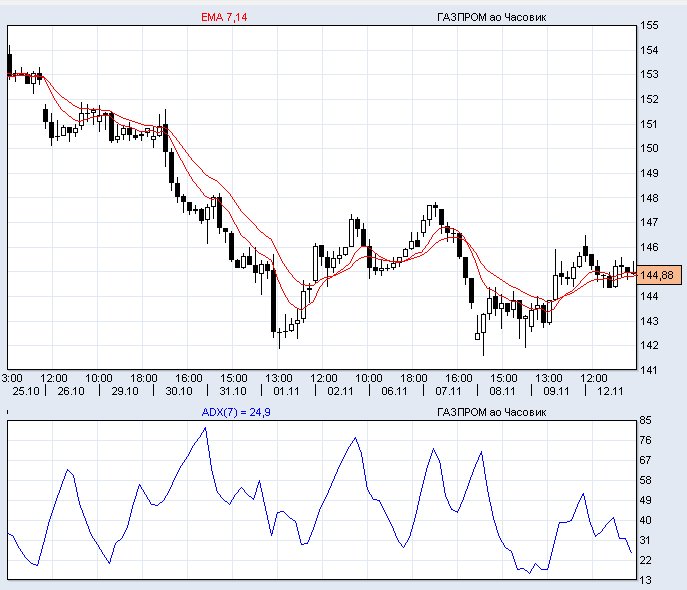Viewport: 687px width, 590px height.
Task: Click the 3:00 time label
Action: pyautogui.click(x=12, y=378)
